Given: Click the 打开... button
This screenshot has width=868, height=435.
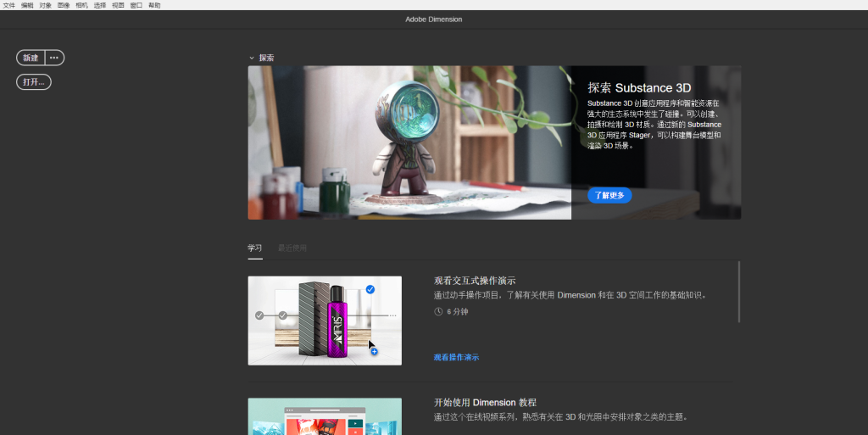Looking at the screenshot, I should 34,82.
